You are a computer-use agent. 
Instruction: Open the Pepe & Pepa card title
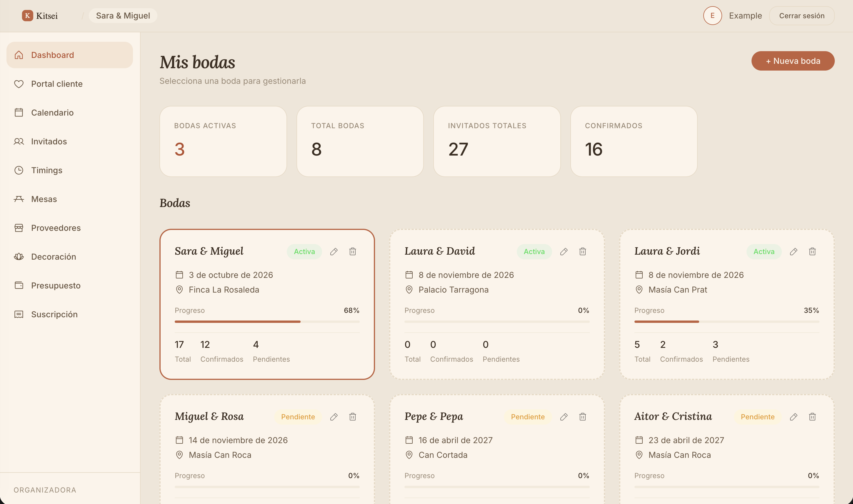[x=434, y=417]
